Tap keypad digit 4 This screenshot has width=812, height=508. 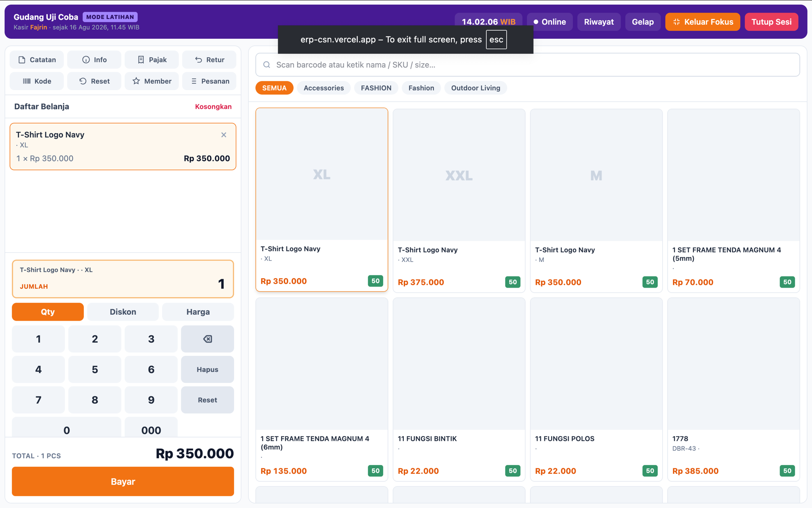pyautogui.click(x=38, y=369)
